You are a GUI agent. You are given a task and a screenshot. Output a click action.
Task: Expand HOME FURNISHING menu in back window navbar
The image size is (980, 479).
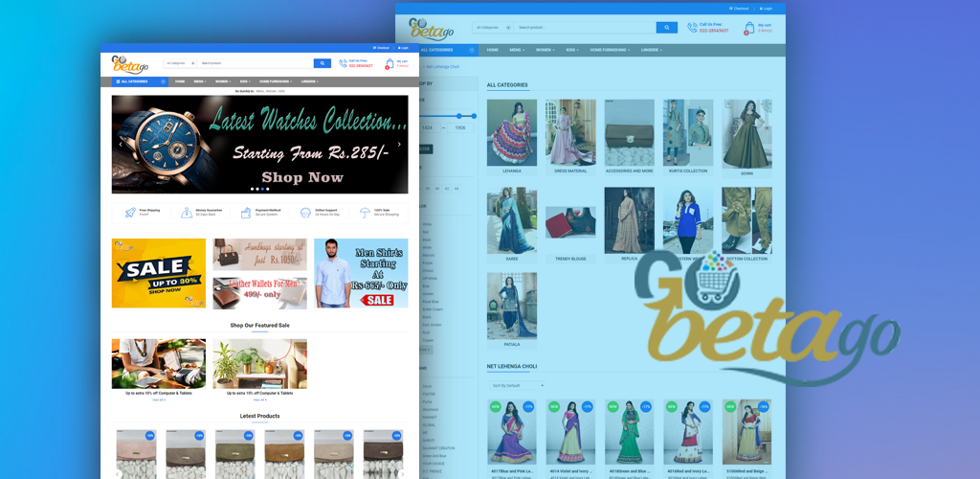610,50
